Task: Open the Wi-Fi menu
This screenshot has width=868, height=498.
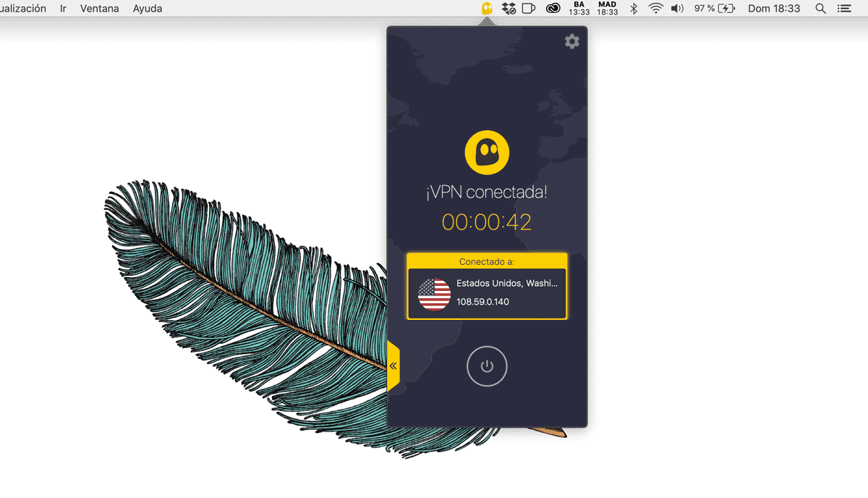Action: [x=656, y=9]
